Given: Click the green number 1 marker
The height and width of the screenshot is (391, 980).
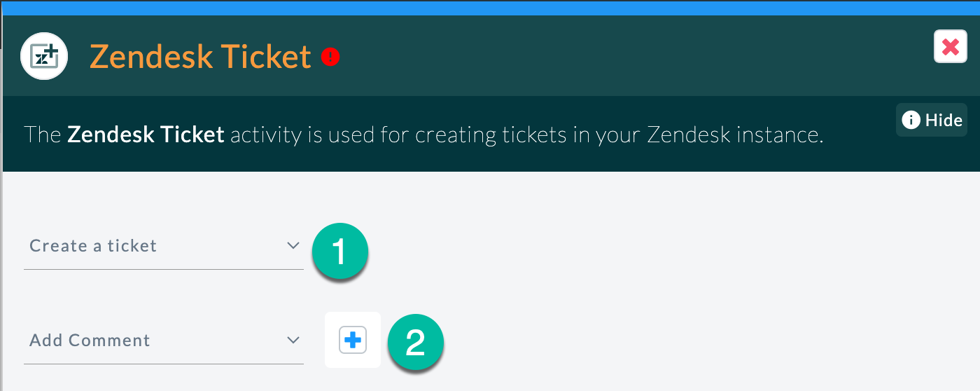Looking at the screenshot, I should click(339, 252).
